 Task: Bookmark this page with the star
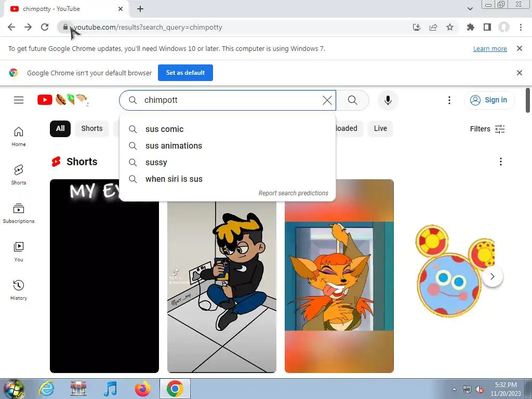tap(450, 27)
